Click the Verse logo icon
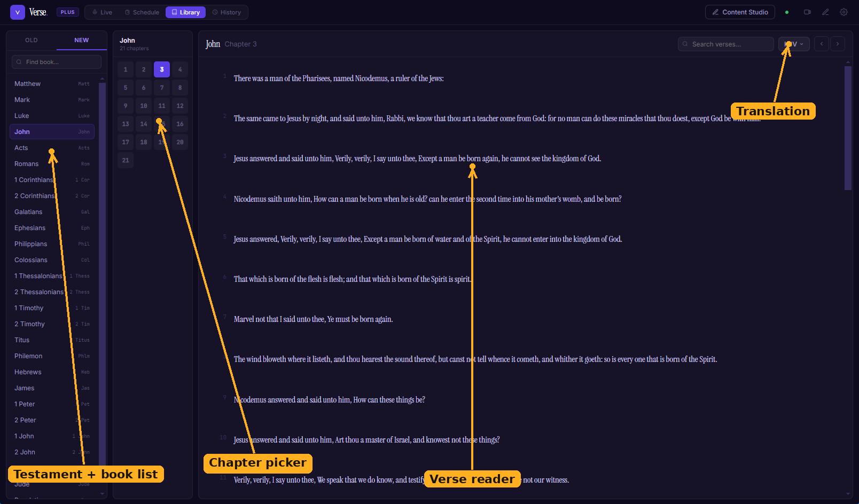The width and height of the screenshot is (859, 504). click(18, 12)
